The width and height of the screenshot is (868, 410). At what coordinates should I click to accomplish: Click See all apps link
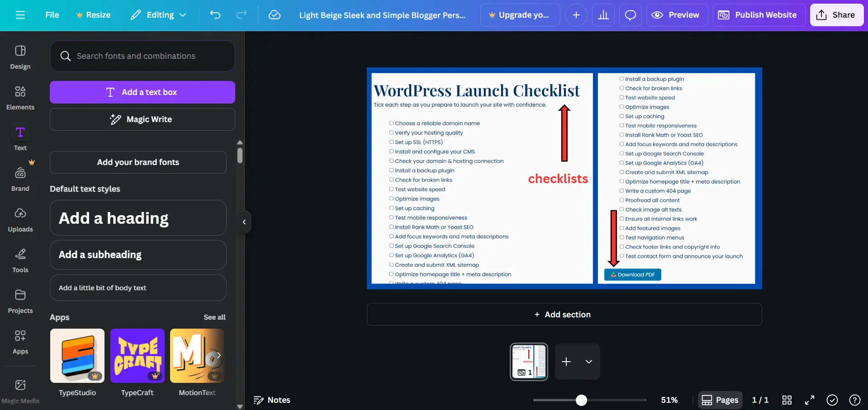click(x=214, y=317)
